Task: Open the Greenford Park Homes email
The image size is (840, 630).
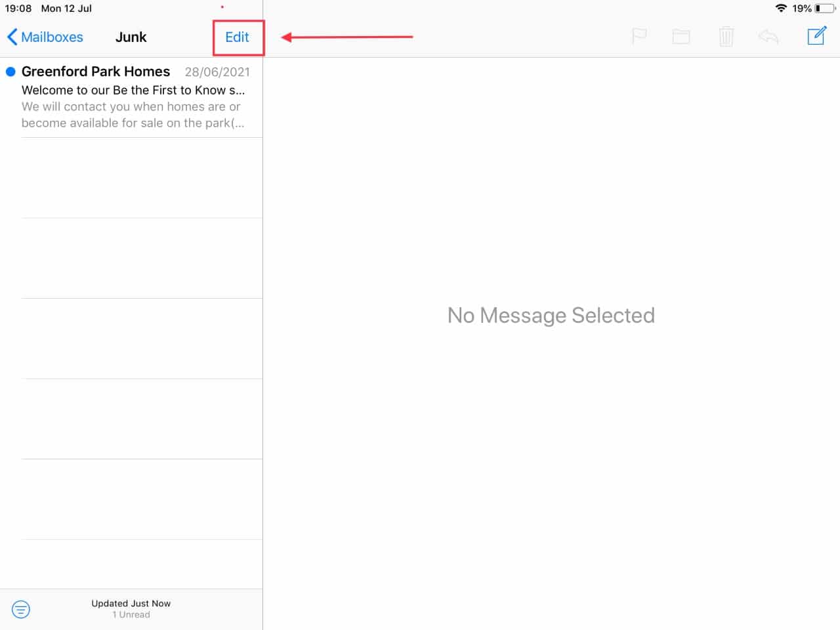Action: point(96,72)
